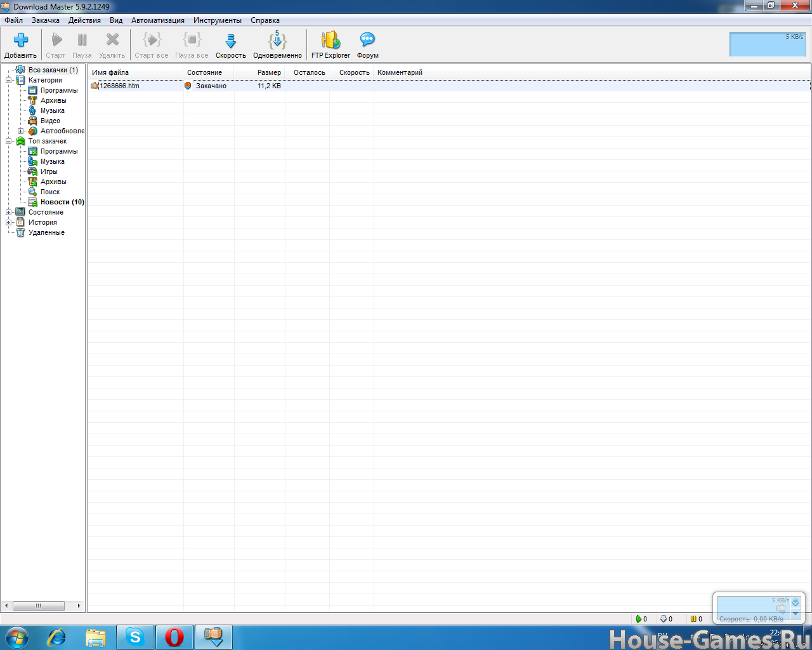Click the speed arrow icon in the floating widget

(796, 602)
